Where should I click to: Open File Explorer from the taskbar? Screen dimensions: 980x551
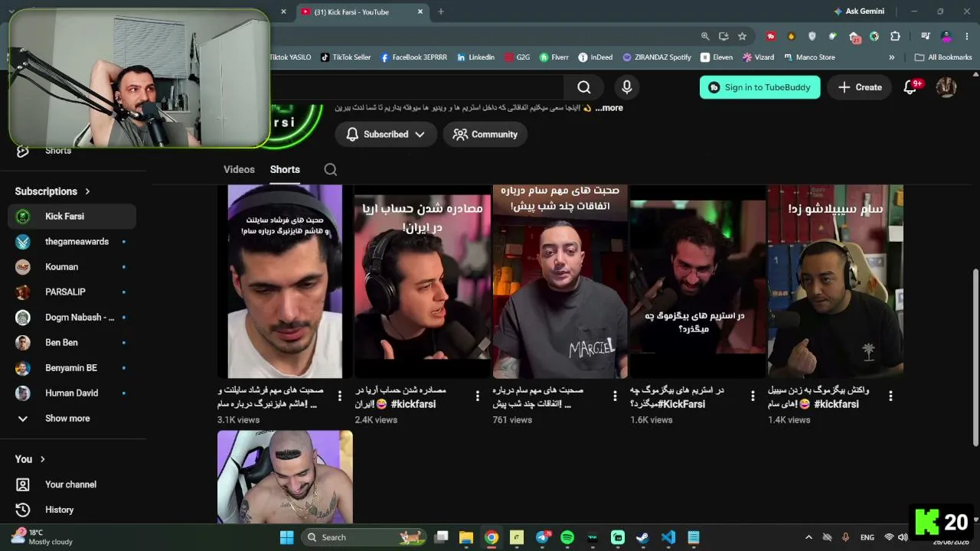point(466,537)
